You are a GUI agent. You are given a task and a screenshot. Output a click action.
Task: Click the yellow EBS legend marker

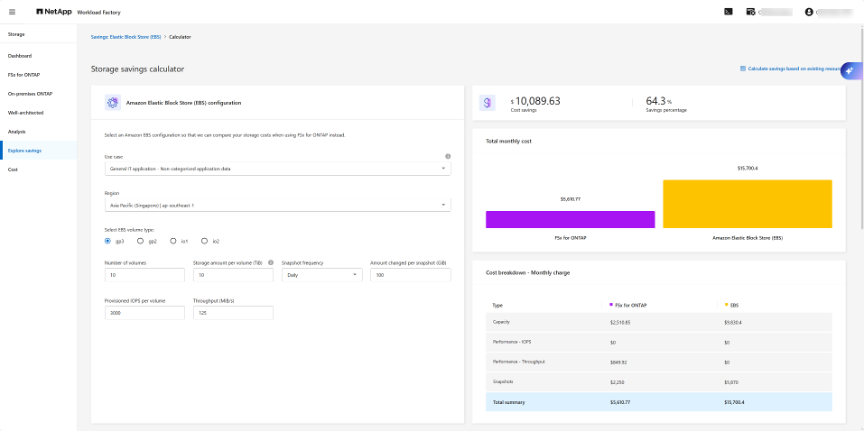point(727,305)
